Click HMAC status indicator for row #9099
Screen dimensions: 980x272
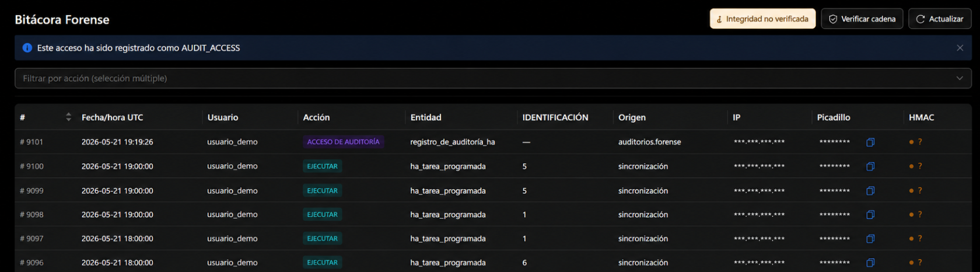point(915,191)
